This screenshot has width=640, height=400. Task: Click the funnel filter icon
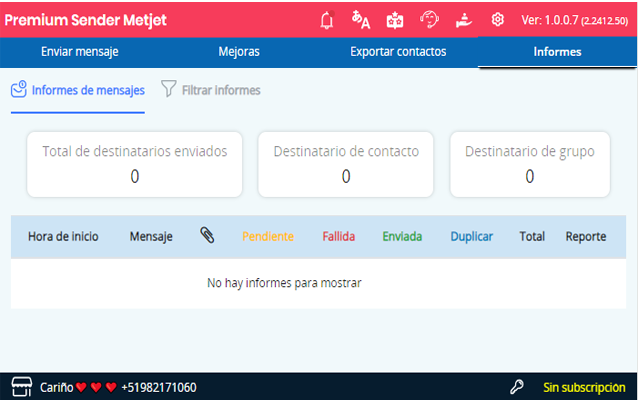coord(168,89)
